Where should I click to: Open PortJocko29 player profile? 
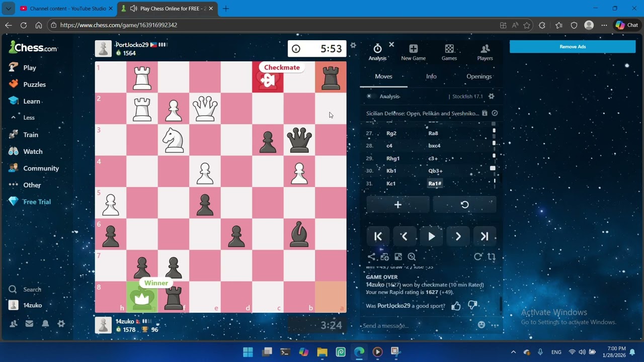point(132,45)
